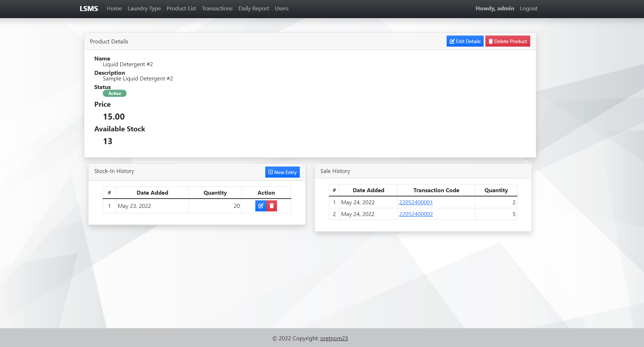The width and height of the screenshot is (644, 347).
Task: Click the Action column header in Stock-In History
Action: [266, 193]
